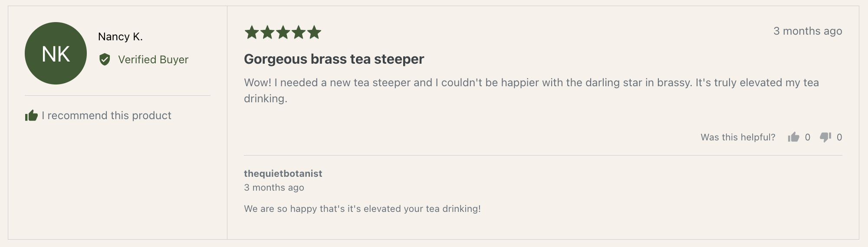The width and height of the screenshot is (868, 247).
Task: Click the Verified Buyer shield badge
Action: (x=105, y=59)
